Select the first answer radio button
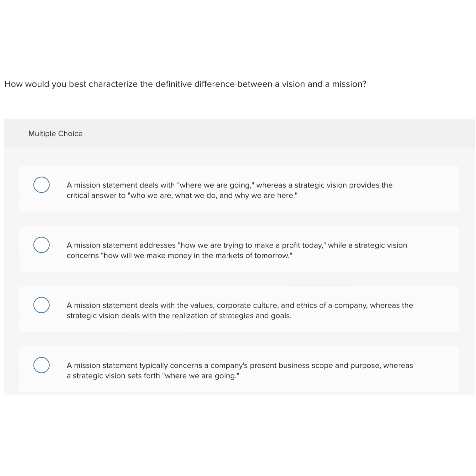Image resolution: width=476 pixels, height=476 pixels. (41, 185)
